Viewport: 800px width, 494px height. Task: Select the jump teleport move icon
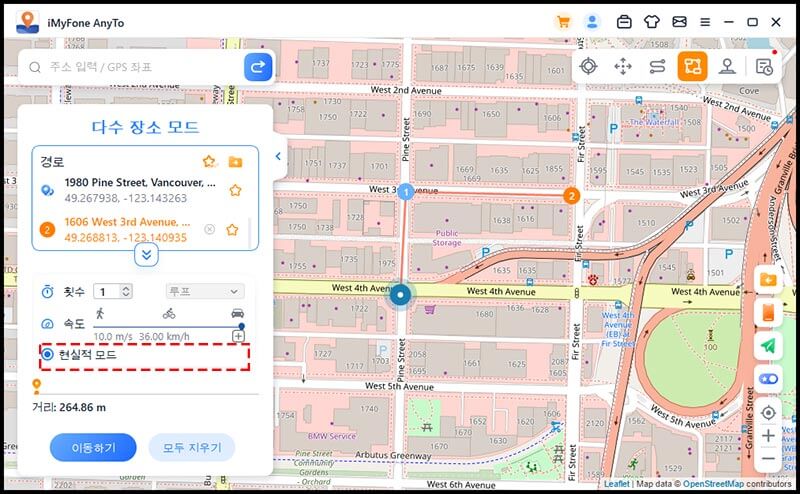(623, 66)
